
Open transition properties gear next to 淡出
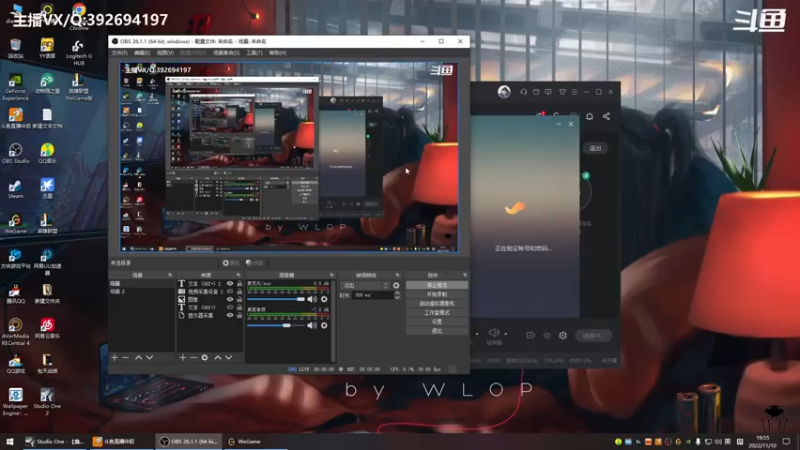(396, 285)
